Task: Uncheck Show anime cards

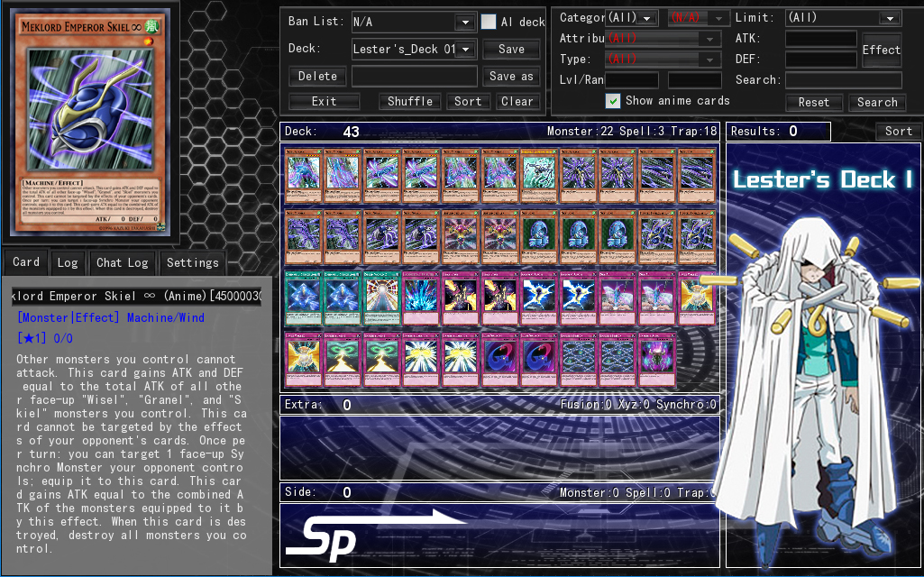Action: coord(613,101)
